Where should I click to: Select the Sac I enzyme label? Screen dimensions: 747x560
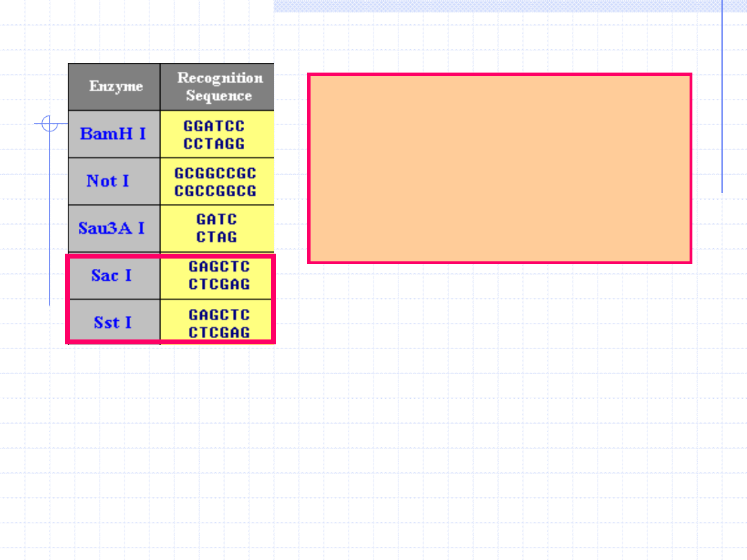(111, 275)
